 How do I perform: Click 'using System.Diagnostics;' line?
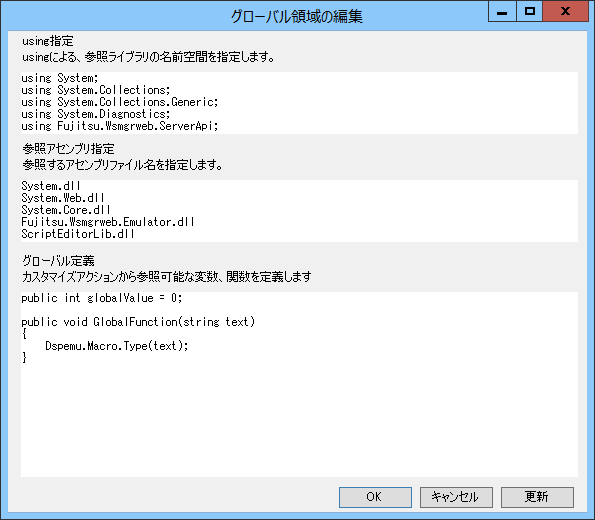coord(96,114)
